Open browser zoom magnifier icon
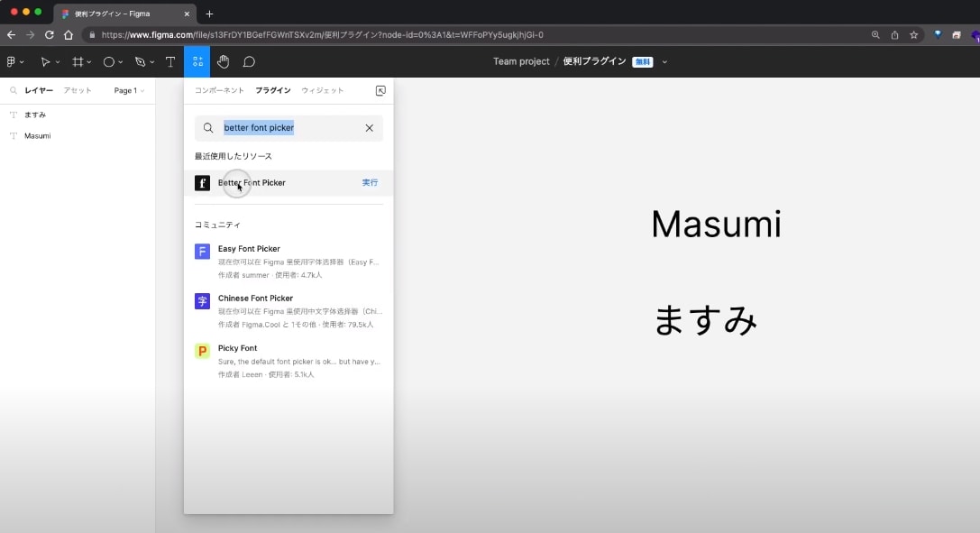Image resolution: width=980 pixels, height=533 pixels. point(875,35)
